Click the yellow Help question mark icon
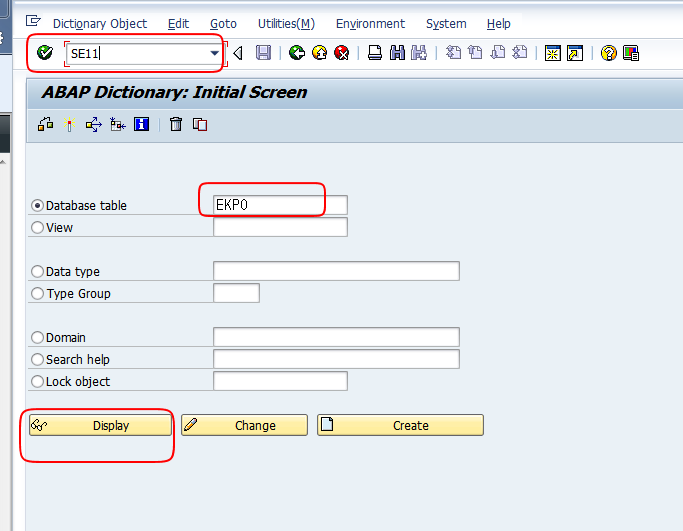The image size is (683, 531). [609, 53]
